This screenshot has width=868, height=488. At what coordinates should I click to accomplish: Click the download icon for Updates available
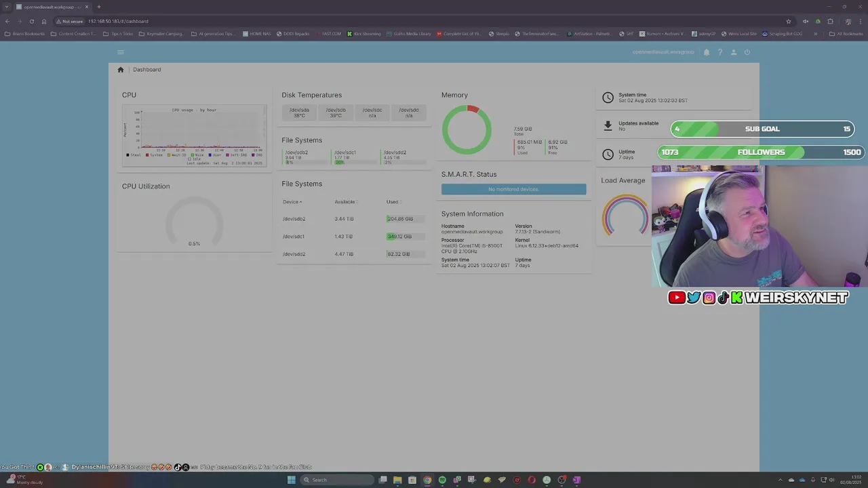(608, 126)
